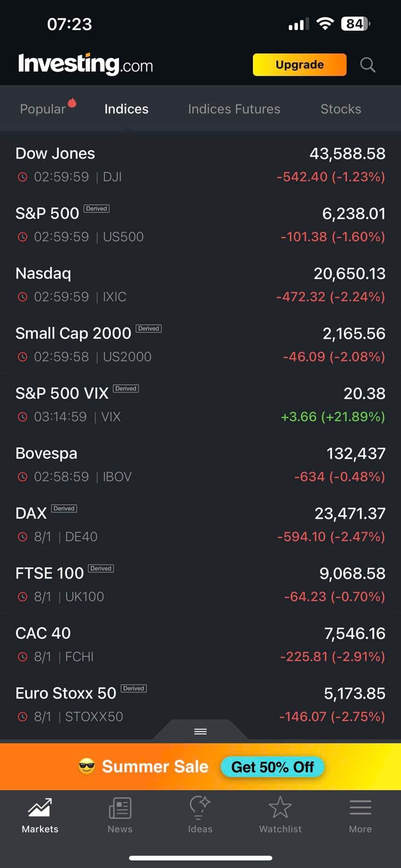Image resolution: width=401 pixels, height=868 pixels.
Task: Switch to the Indices Futures tab
Action: pyautogui.click(x=234, y=109)
